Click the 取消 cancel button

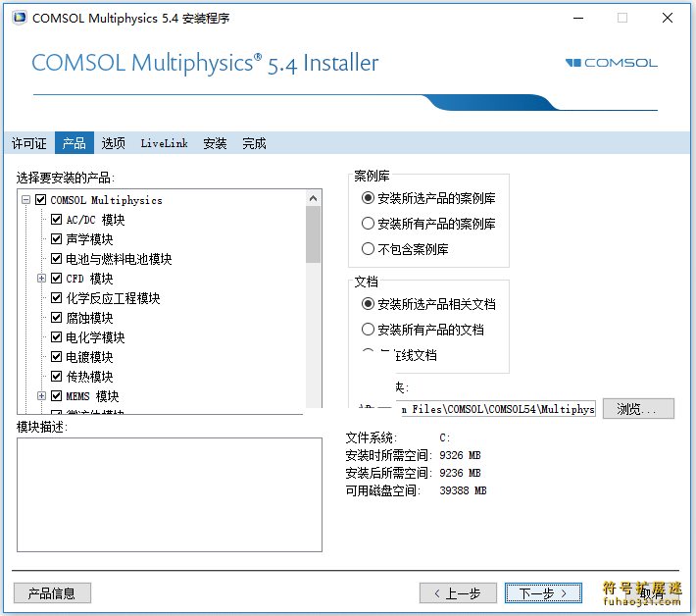pos(639,592)
